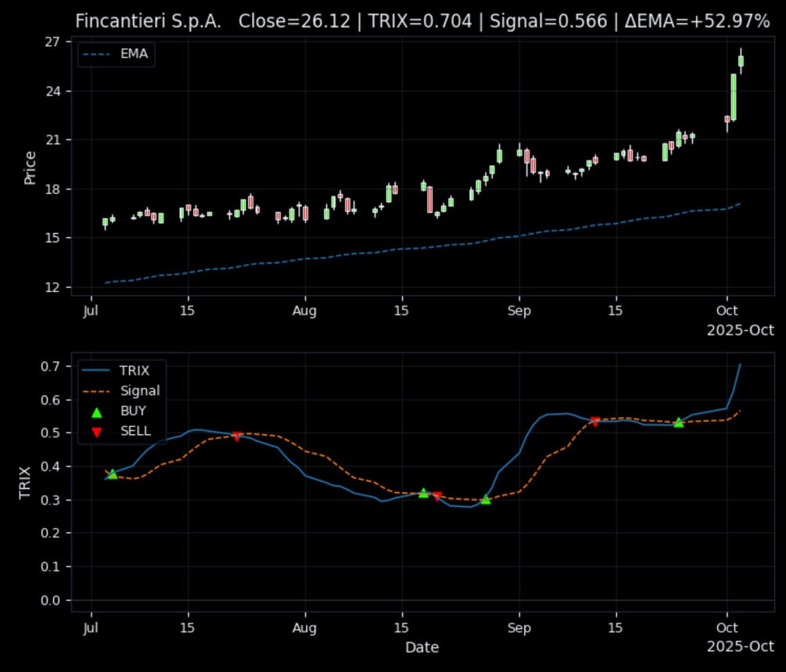Click the 24 tick on the price axis

coord(52,92)
